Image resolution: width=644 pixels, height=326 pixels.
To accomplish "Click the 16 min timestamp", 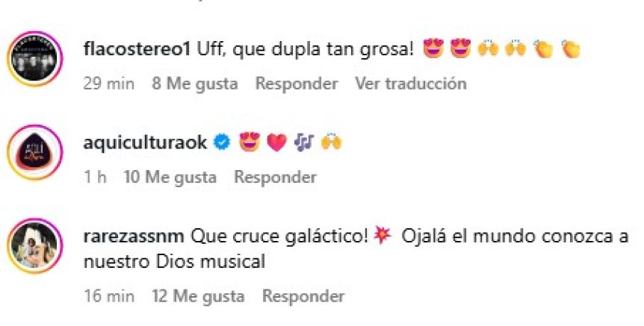I will [x=109, y=296].
